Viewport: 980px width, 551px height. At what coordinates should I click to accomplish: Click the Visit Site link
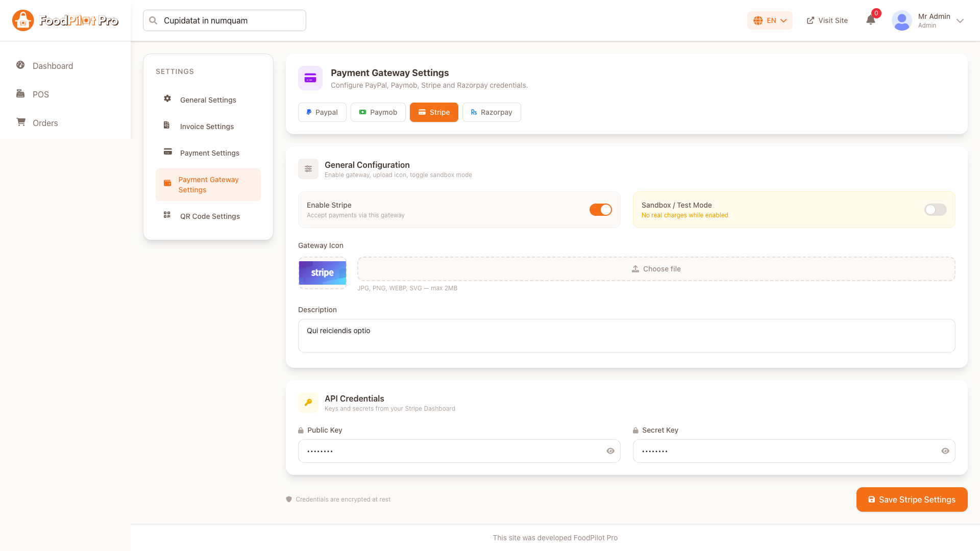coord(827,20)
